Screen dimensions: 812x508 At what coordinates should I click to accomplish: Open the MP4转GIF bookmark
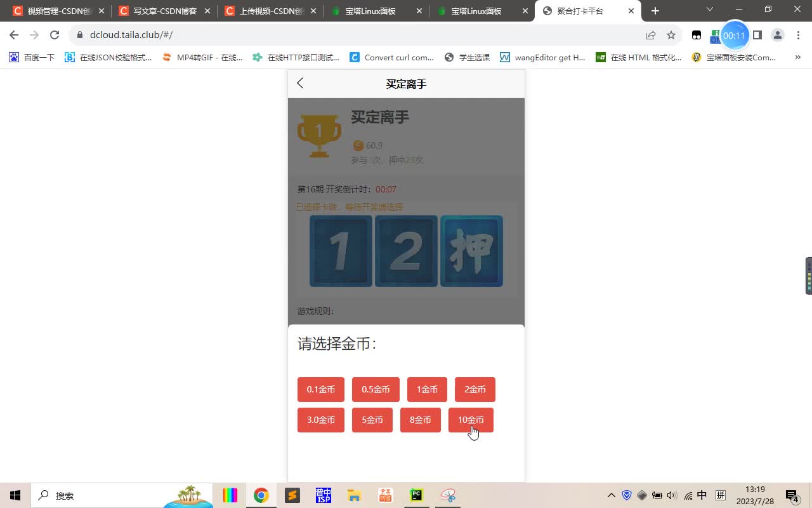pos(202,57)
